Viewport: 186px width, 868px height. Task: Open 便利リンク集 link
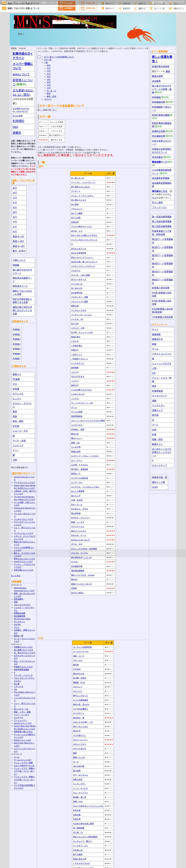tap(158, 482)
